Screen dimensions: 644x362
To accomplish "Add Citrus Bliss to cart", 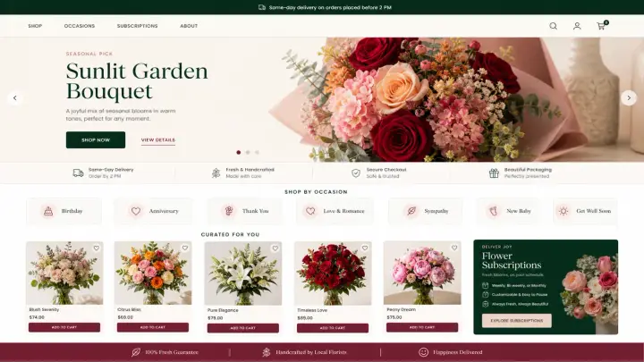I will (x=153, y=327).
